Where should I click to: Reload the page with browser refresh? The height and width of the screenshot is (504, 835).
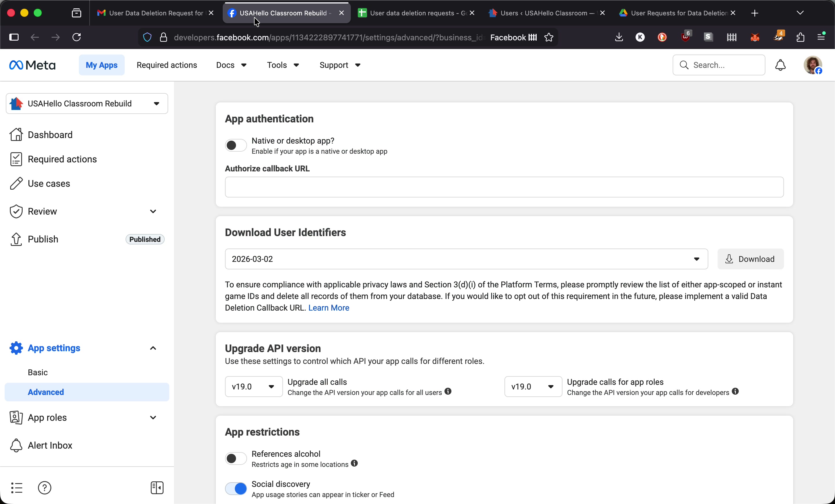click(x=77, y=37)
